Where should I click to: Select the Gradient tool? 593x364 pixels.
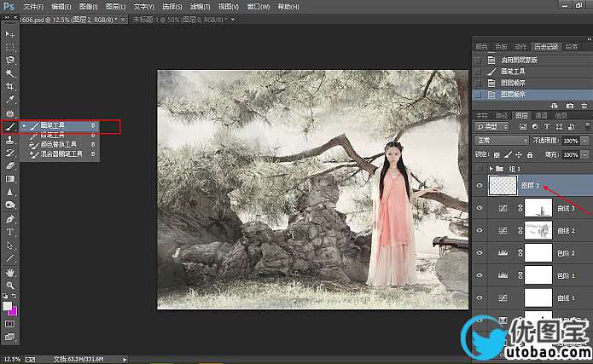coord(10,179)
